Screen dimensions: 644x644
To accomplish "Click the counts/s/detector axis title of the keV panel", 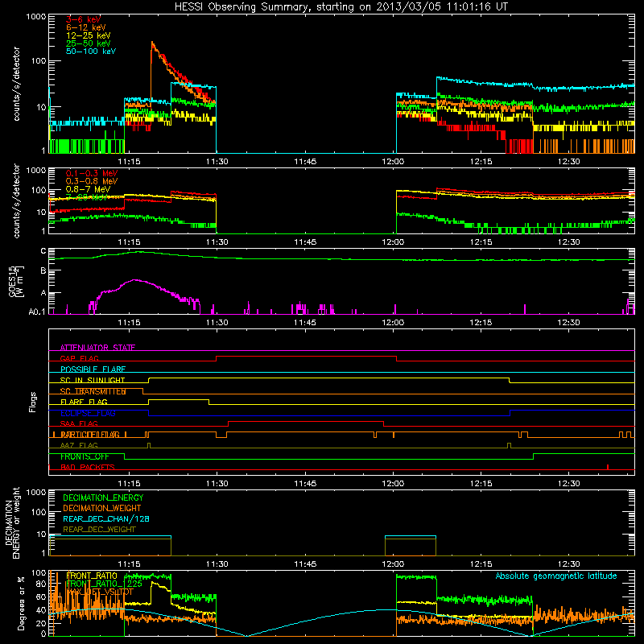I will pos(16,84).
